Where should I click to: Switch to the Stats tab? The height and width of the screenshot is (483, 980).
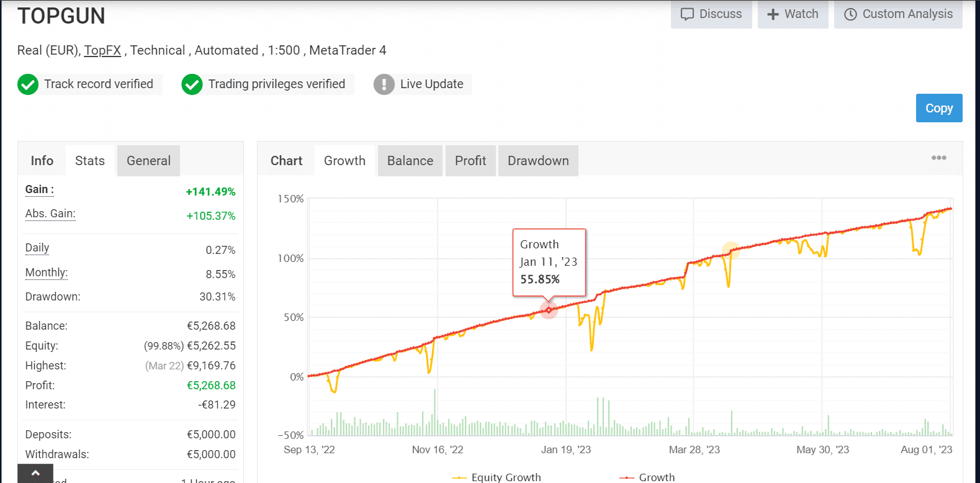point(90,161)
